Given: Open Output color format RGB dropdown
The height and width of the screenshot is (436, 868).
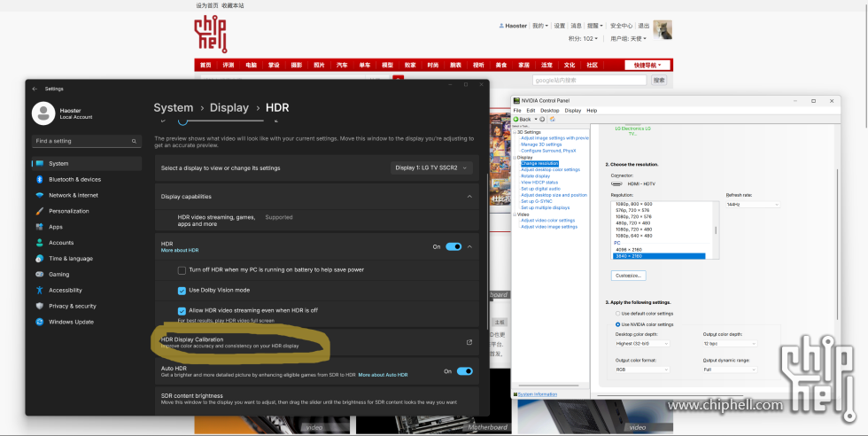Looking at the screenshot, I should coord(642,370).
